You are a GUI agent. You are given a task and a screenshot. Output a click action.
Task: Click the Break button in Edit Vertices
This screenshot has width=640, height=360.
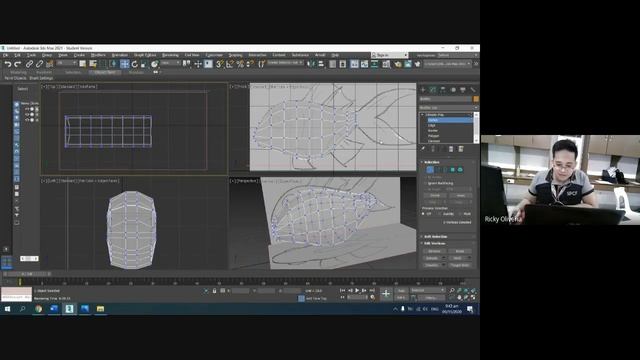click(x=460, y=251)
